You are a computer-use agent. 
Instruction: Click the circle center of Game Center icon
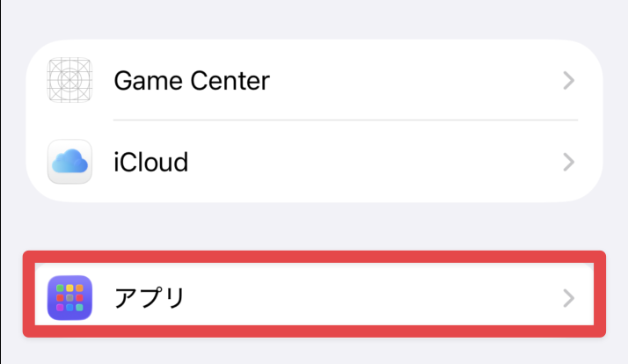tap(70, 81)
